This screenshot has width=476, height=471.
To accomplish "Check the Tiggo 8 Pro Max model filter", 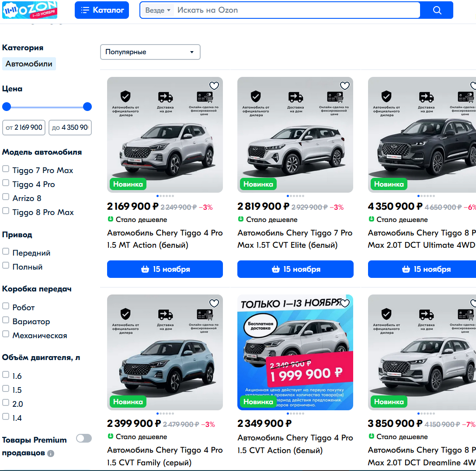I will coord(6,211).
